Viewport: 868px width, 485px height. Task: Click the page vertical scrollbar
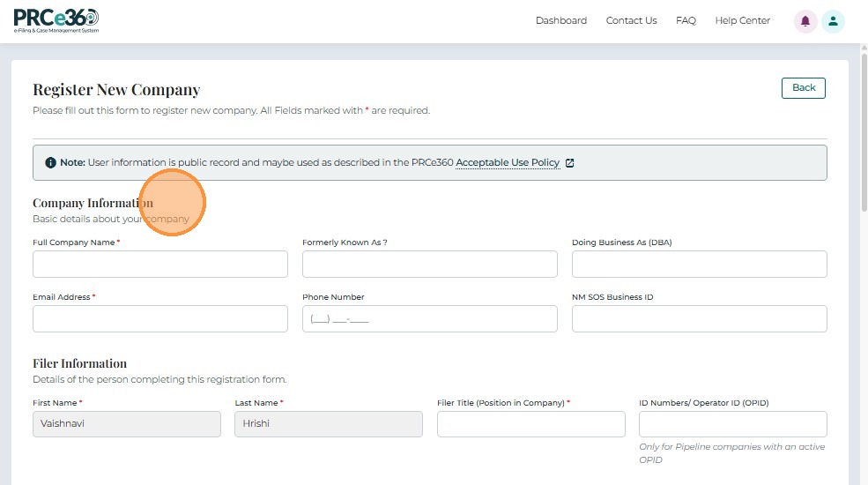pyautogui.click(x=863, y=132)
